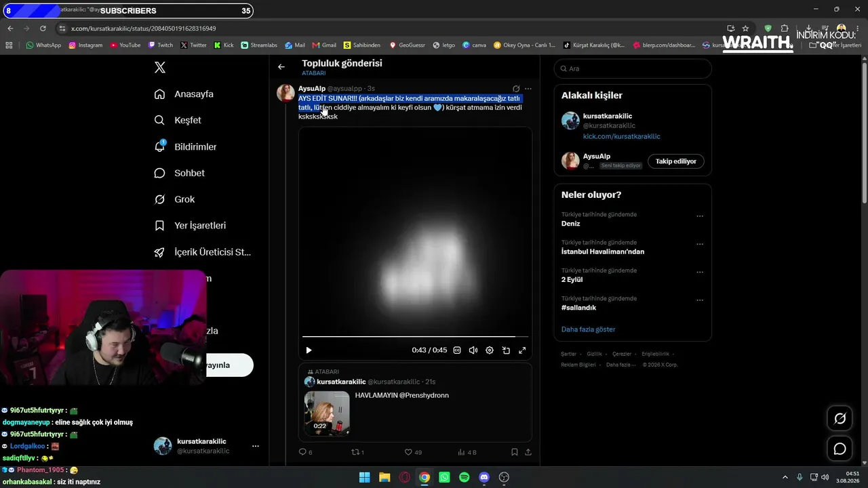This screenshot has width=868, height=488.
Task: Open more options for İstanbul Havalimanı'ndan trend
Action: (x=700, y=244)
